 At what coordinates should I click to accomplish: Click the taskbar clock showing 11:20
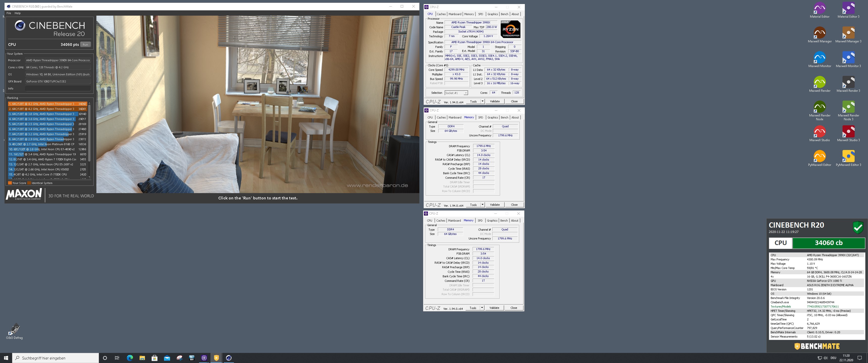tap(846, 358)
